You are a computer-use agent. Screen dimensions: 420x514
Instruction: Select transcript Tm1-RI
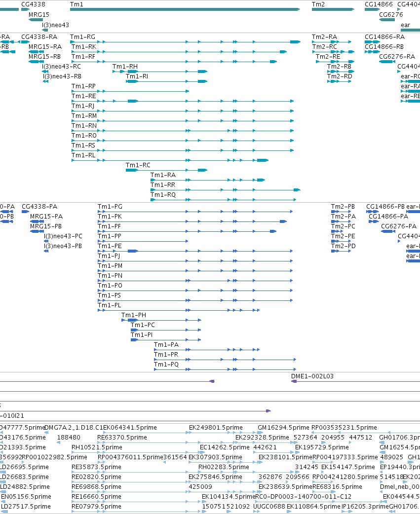(x=166, y=81)
